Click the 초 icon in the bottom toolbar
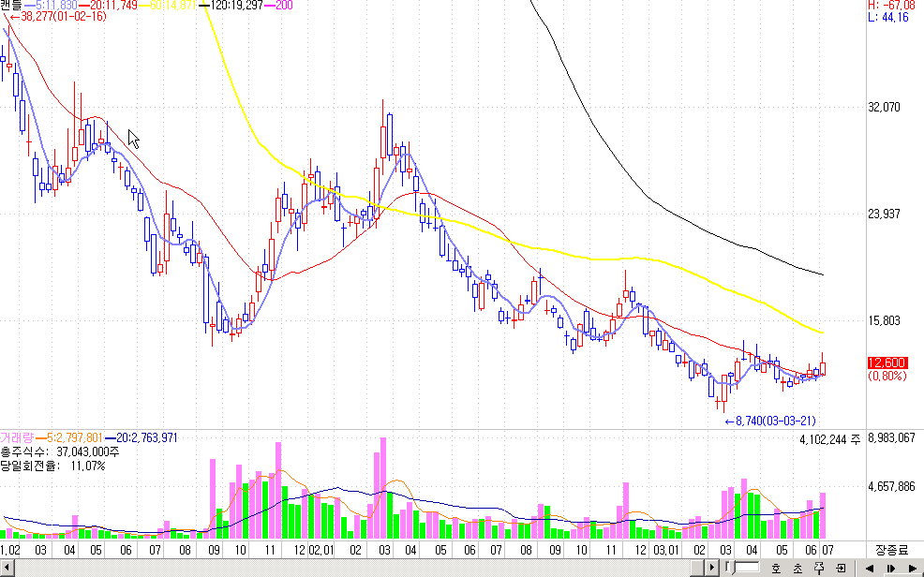 pos(797,568)
